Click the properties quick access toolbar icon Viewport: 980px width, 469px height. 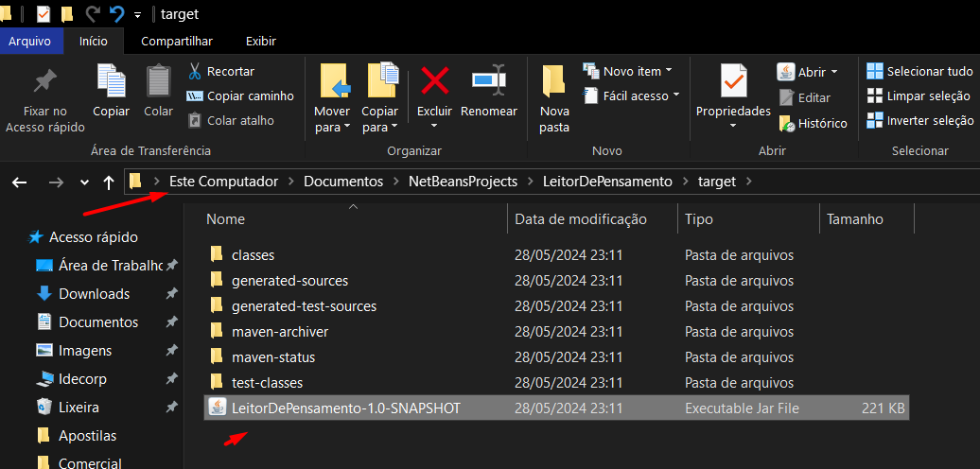click(44, 14)
